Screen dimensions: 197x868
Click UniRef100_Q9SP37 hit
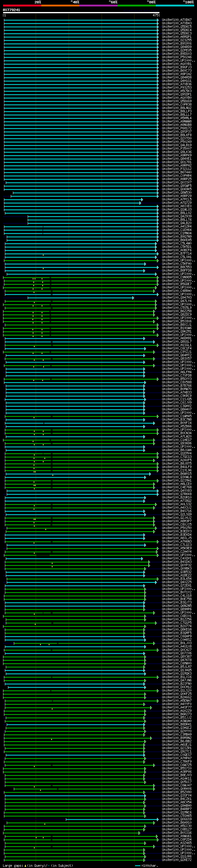pyautogui.click(x=177, y=132)
